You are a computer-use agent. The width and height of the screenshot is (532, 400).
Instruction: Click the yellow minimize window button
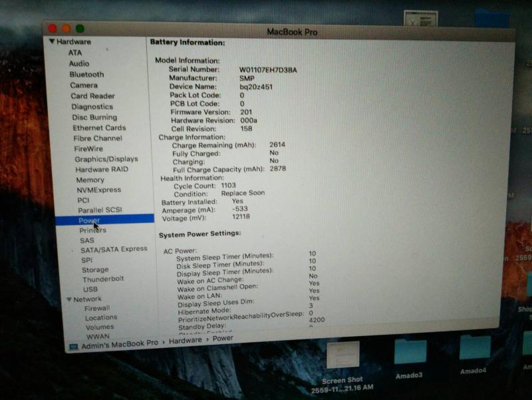tap(66, 29)
